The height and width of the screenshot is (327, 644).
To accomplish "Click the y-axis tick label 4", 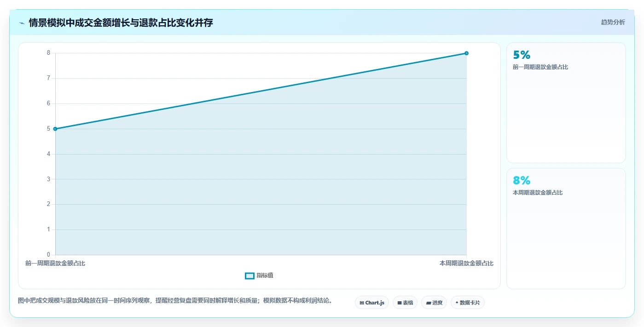I will tap(48, 154).
